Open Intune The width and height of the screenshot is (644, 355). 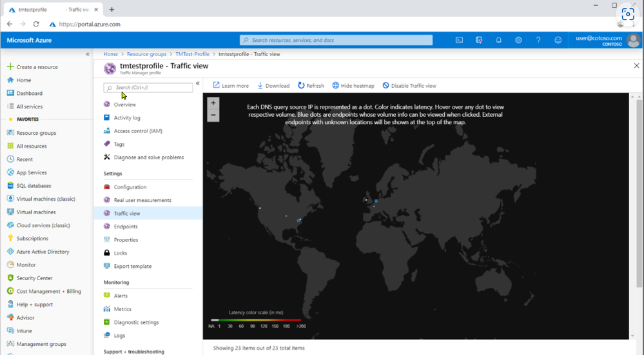point(20,330)
